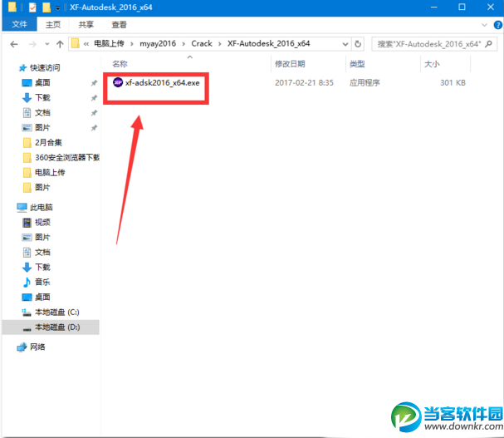Screen dimensions: 504x438
Task: Sort by the 修改日期 column header
Action: (290, 64)
